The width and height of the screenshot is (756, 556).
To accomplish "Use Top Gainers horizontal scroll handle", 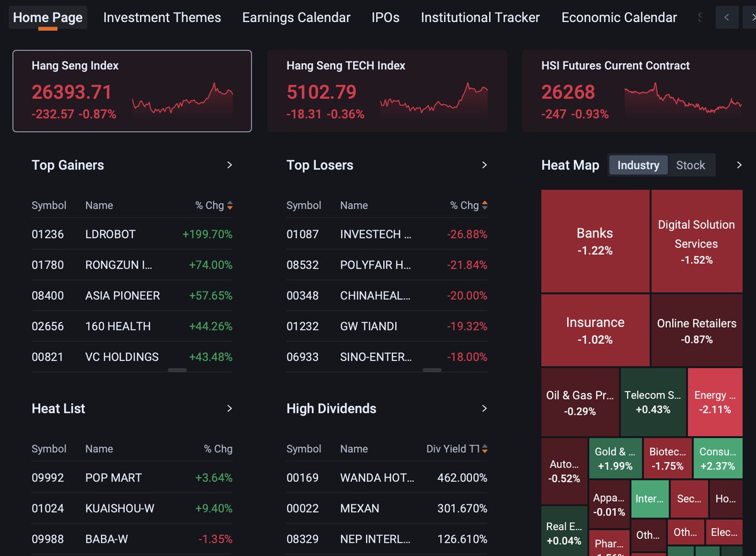I will click(x=177, y=370).
